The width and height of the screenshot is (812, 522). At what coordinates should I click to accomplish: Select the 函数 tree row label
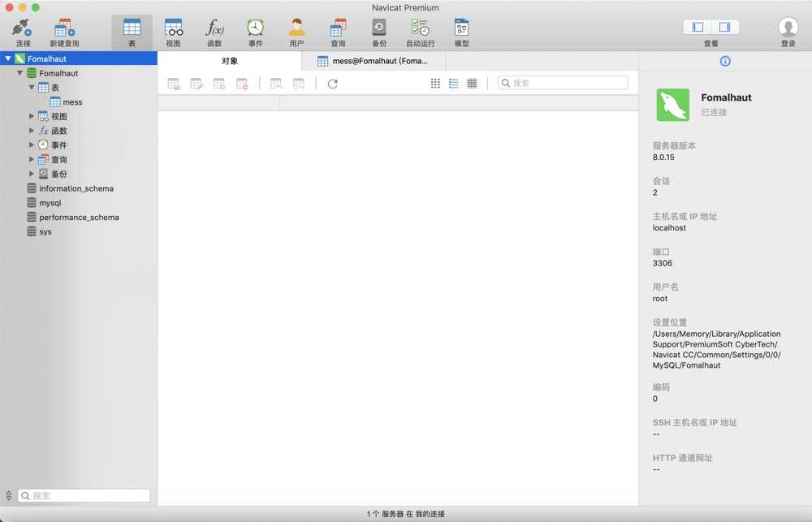click(59, 131)
